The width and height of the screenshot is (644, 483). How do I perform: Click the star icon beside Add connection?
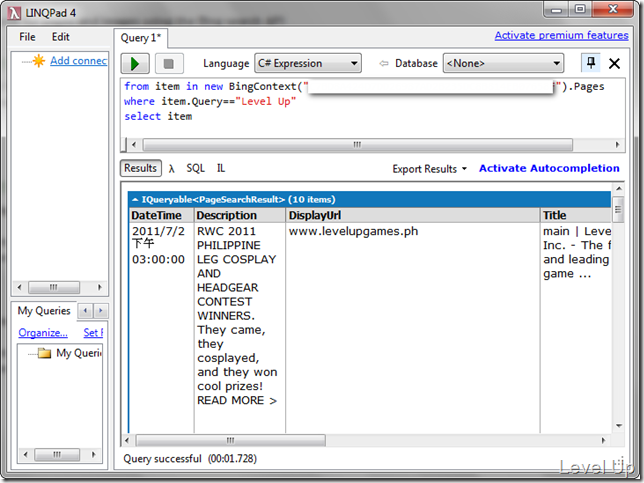click(x=39, y=61)
